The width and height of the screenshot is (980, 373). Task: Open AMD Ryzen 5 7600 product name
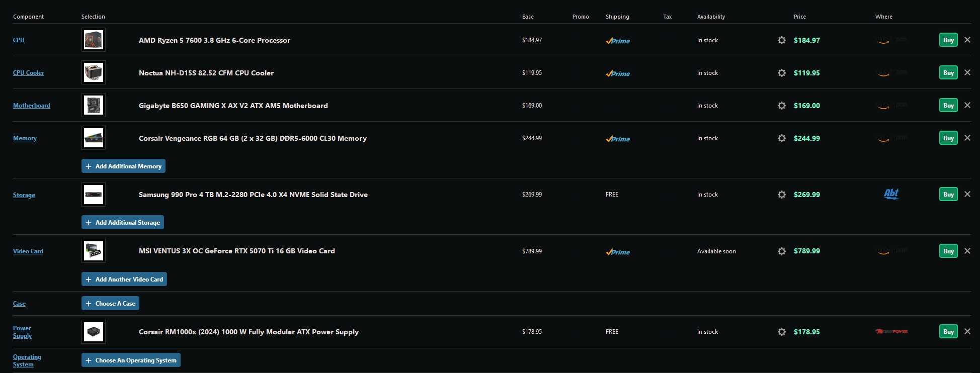tap(214, 40)
